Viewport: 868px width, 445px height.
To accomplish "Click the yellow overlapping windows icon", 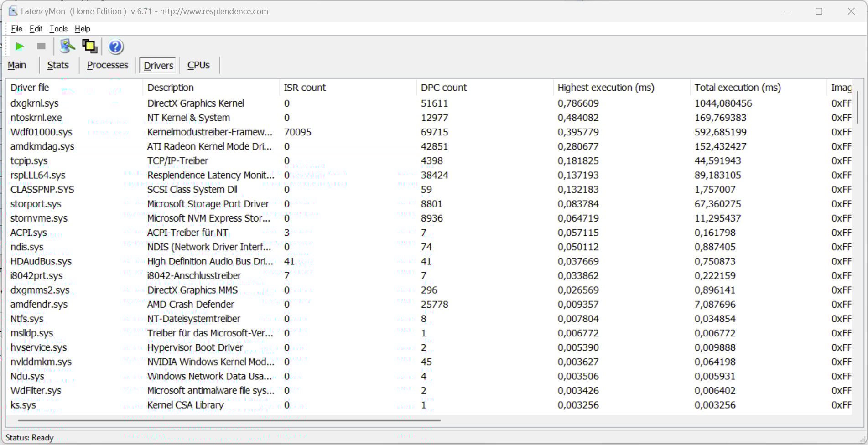I will pyautogui.click(x=89, y=46).
